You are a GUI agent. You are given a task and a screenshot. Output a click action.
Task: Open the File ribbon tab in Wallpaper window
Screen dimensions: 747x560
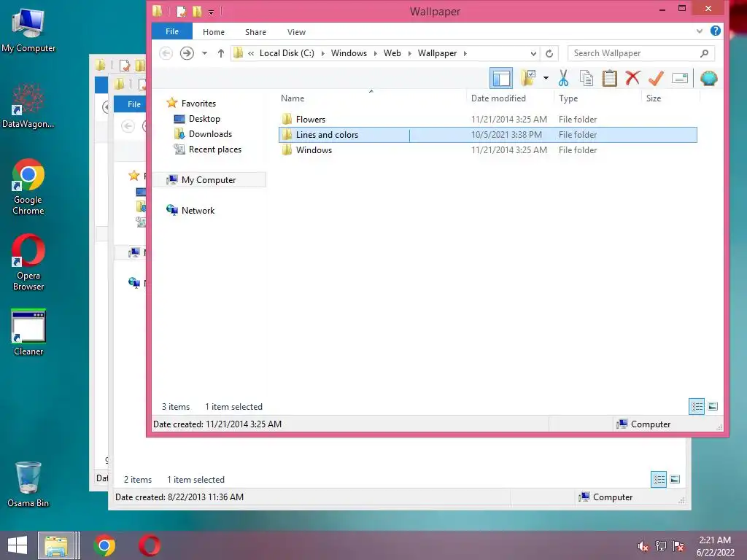coord(172,31)
